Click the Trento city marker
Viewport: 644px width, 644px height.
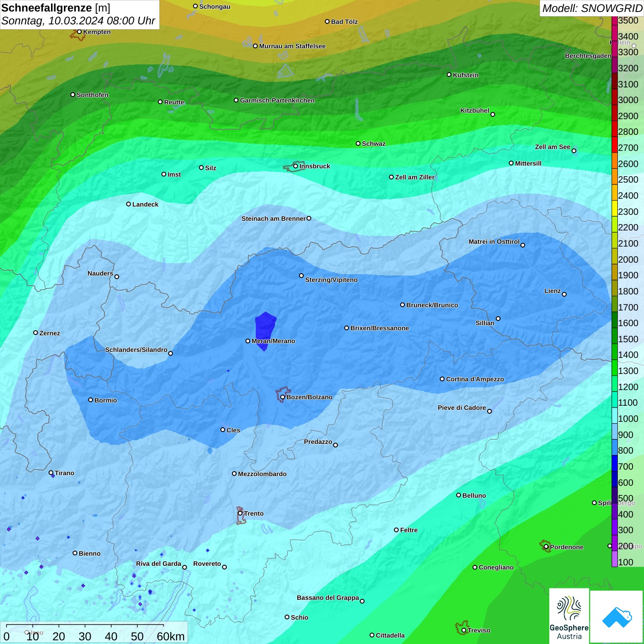240,513
